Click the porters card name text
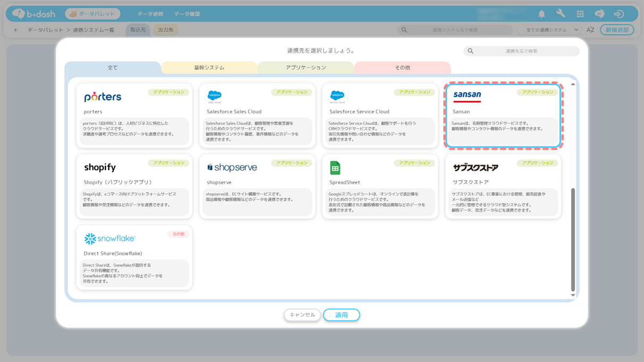644x362 pixels. click(x=93, y=112)
